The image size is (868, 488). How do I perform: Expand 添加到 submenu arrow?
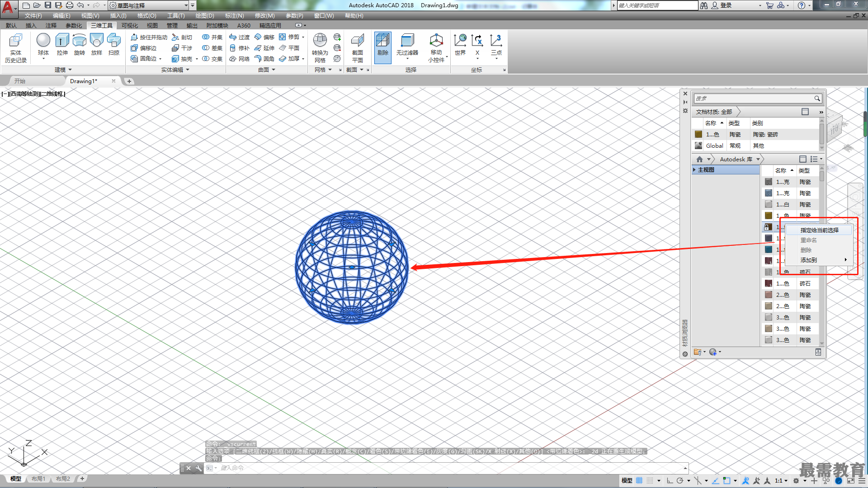[x=845, y=260]
